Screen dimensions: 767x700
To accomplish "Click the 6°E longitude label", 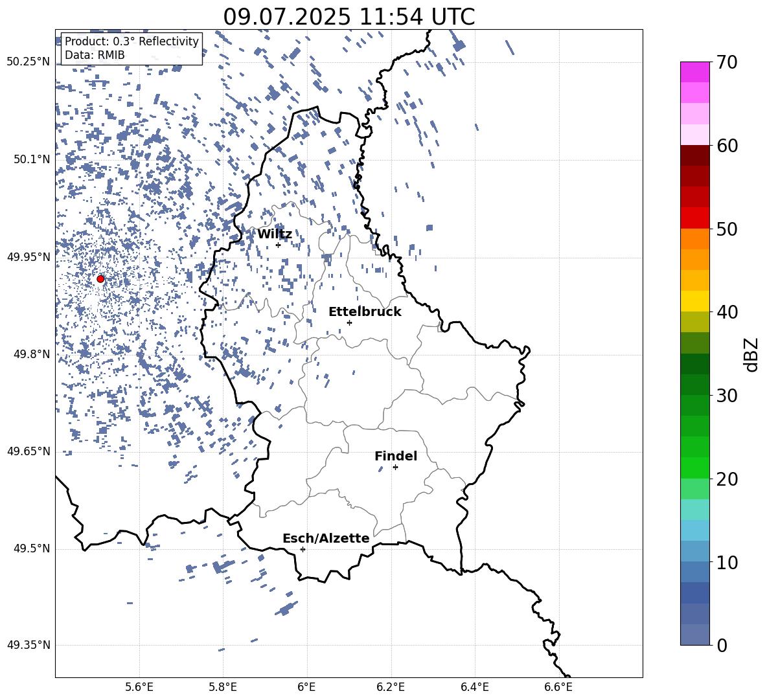I will click(306, 687).
